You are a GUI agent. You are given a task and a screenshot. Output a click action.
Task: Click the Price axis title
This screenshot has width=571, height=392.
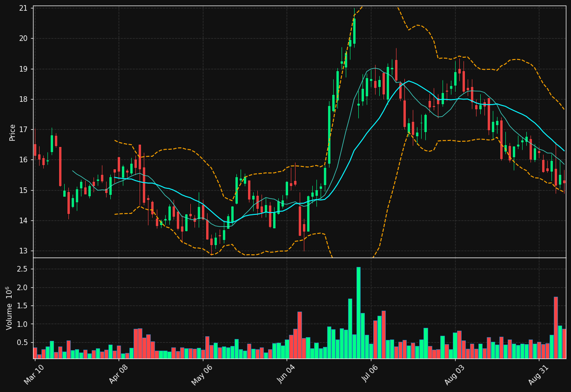pos(13,132)
